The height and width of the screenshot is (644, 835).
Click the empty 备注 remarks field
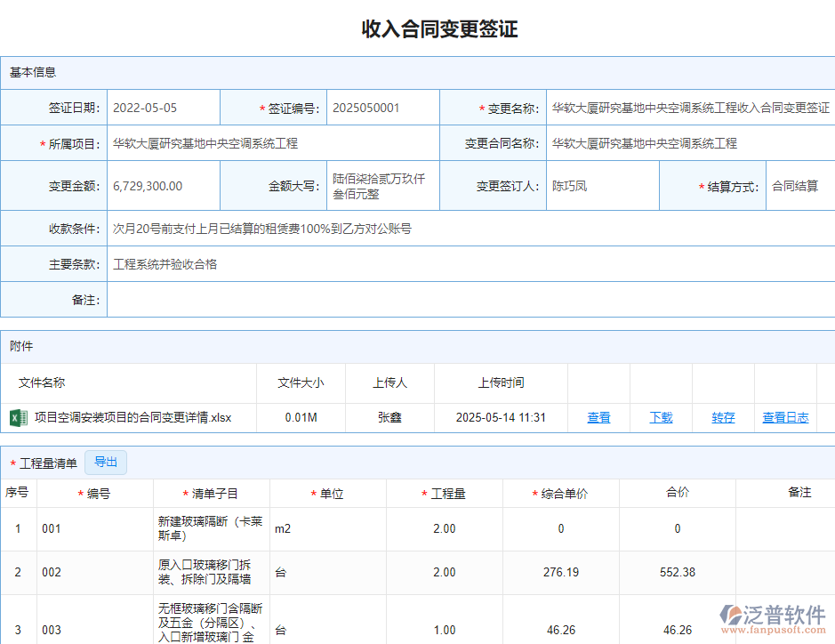click(471, 300)
